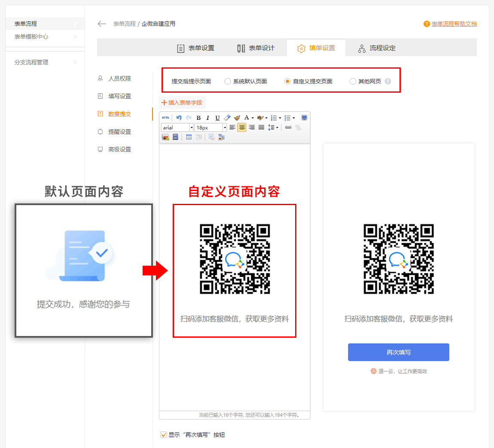Insert a hyperlink
The height and width of the screenshot is (448, 494).
pyautogui.click(x=288, y=127)
